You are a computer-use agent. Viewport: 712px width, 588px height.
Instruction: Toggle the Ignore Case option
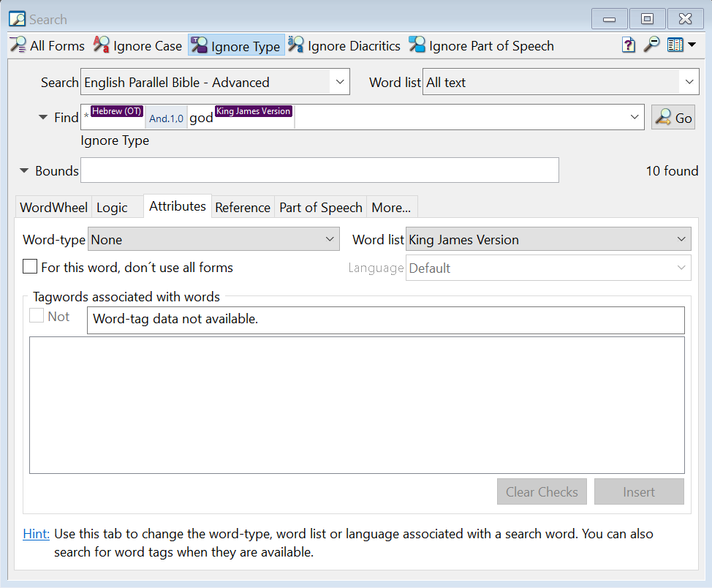tap(137, 45)
